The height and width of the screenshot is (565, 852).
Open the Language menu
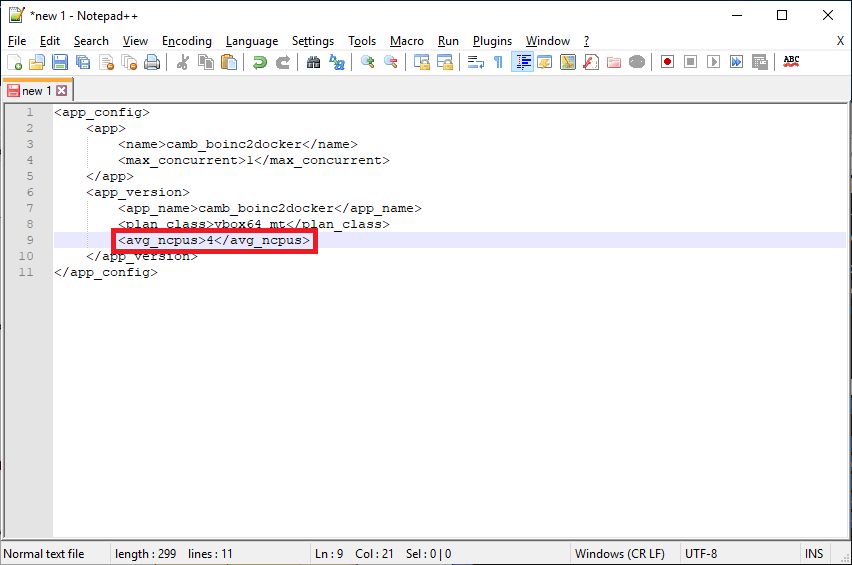(x=252, y=41)
